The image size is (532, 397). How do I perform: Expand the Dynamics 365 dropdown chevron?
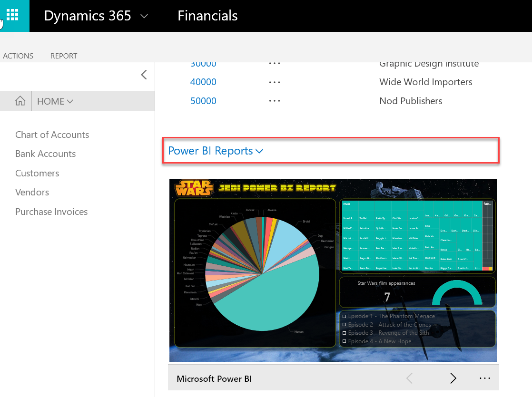[144, 16]
